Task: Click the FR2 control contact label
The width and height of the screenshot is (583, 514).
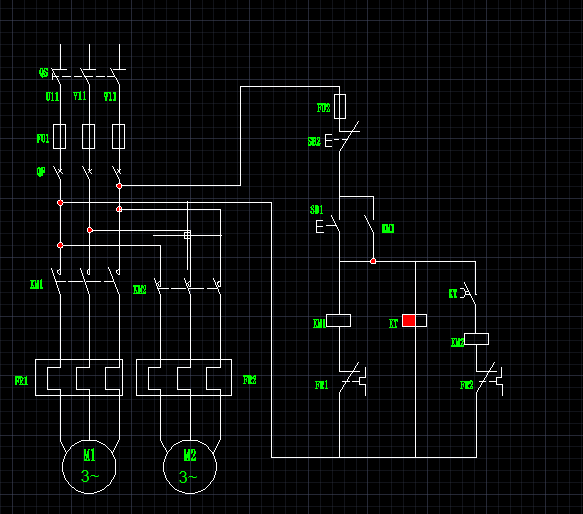Action: (467, 385)
